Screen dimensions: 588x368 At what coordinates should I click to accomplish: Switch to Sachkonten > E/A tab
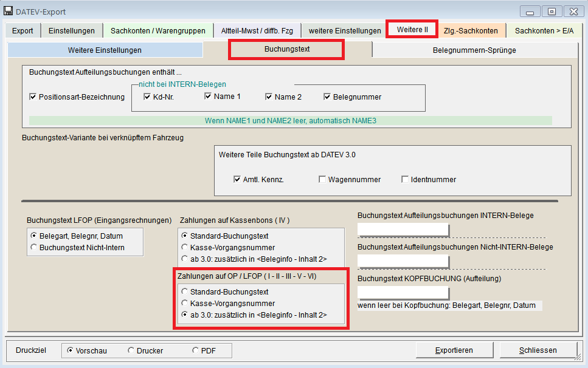click(x=544, y=31)
